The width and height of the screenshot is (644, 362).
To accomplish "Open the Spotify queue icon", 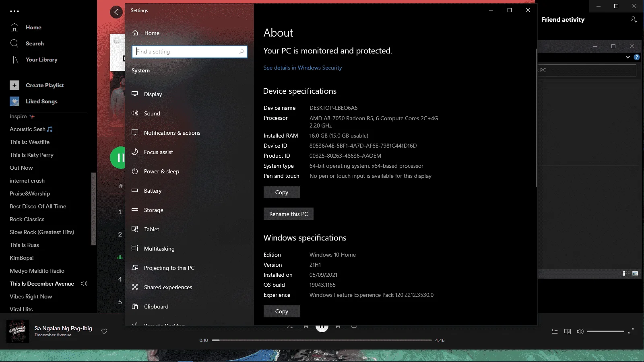I will tap(555, 331).
